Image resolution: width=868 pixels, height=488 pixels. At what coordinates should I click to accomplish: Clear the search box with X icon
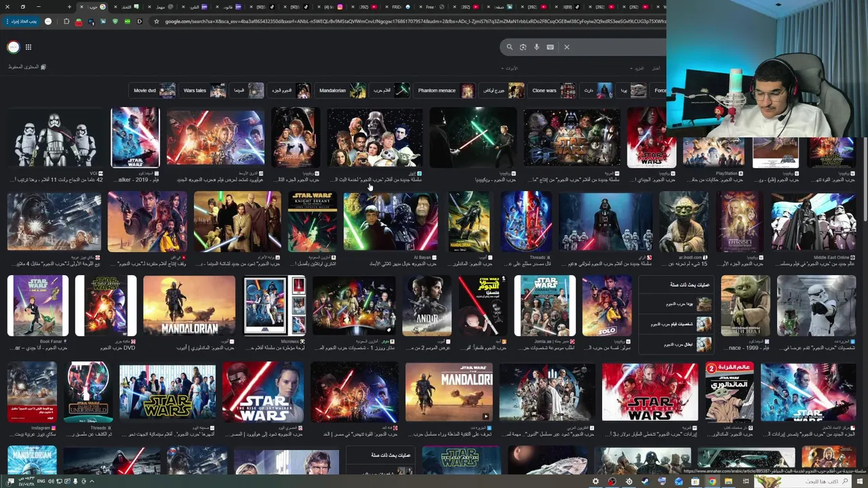[x=567, y=47]
